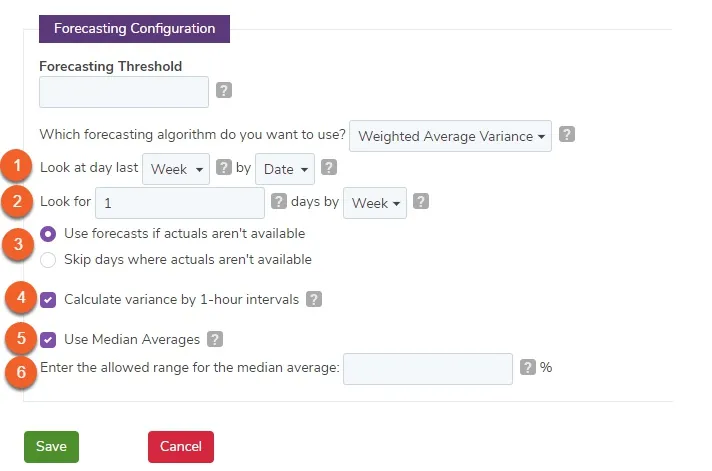
Task: Open help for Use Median Averages
Action: [215, 339]
